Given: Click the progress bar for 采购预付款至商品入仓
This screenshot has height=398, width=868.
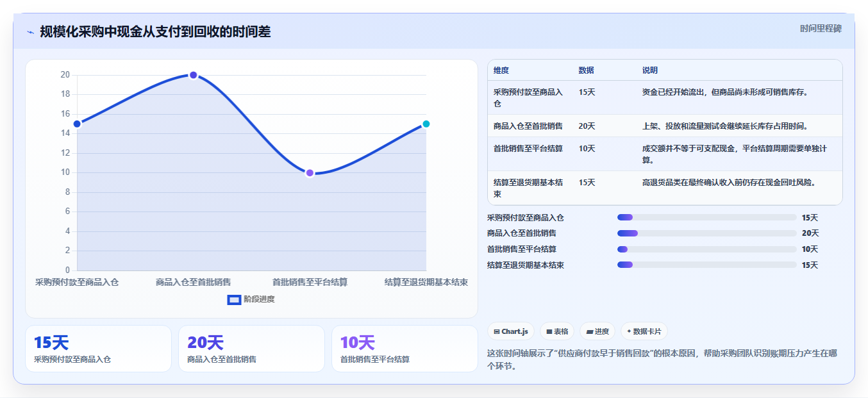Looking at the screenshot, I should [706, 217].
